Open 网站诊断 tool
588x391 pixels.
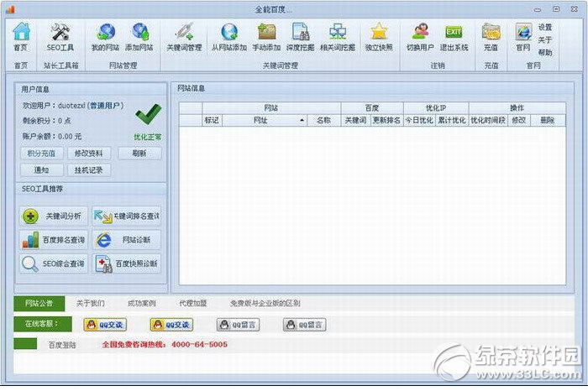click(126, 240)
